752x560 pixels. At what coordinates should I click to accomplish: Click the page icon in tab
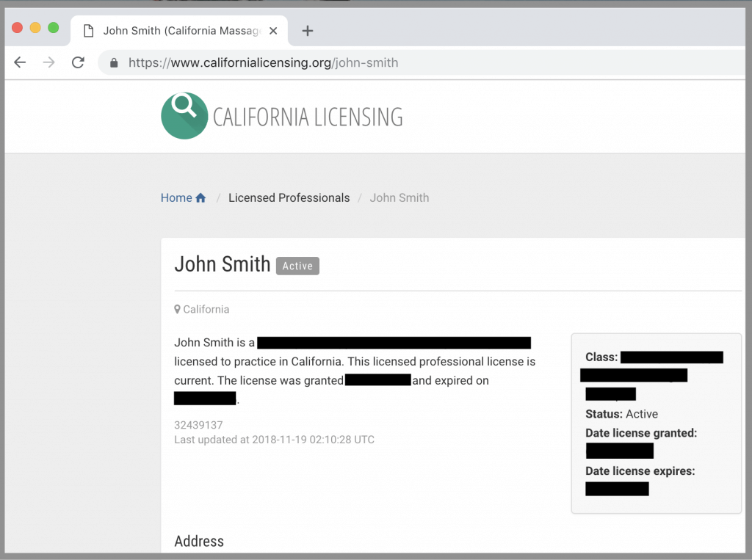(x=89, y=31)
